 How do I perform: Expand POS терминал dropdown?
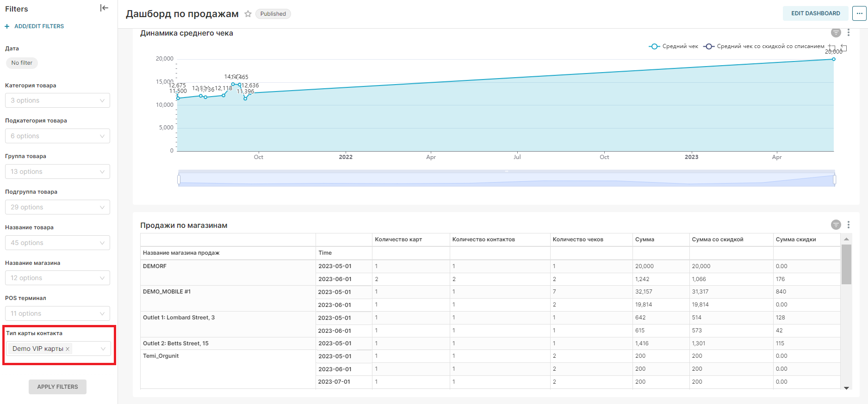pyautogui.click(x=57, y=313)
